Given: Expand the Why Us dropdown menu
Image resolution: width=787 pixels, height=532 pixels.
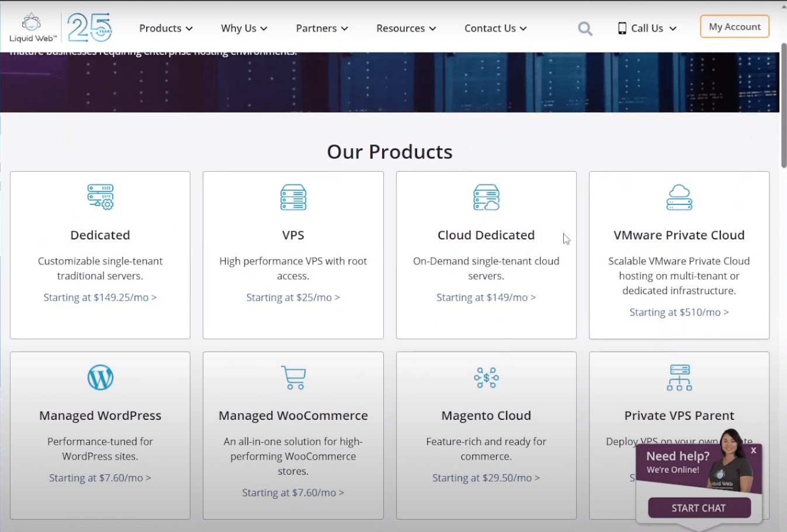Looking at the screenshot, I should point(244,28).
